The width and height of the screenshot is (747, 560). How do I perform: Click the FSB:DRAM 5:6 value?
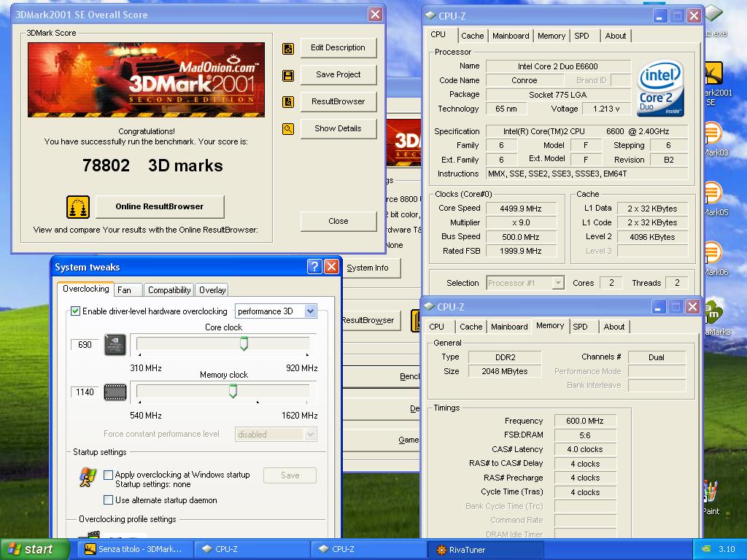pos(585,435)
